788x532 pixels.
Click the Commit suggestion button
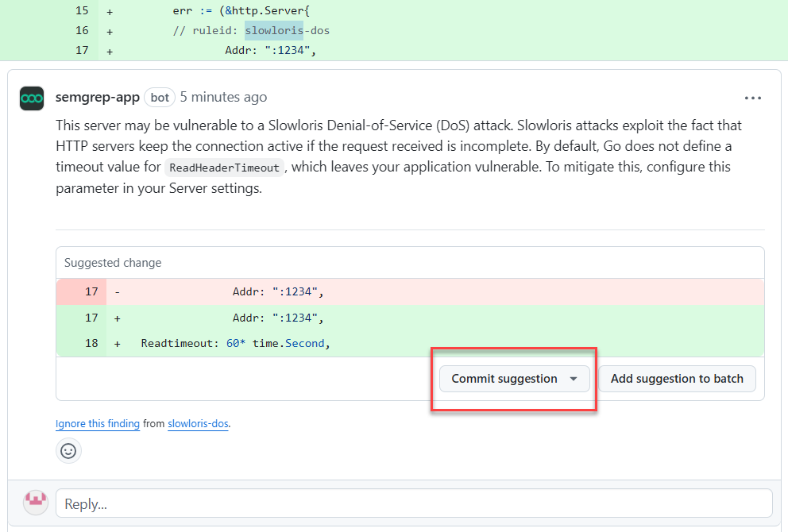point(504,379)
